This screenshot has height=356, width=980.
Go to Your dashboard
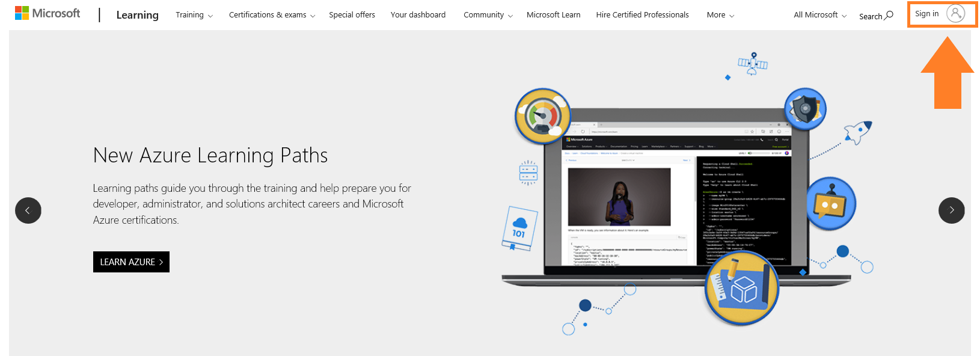pyautogui.click(x=418, y=15)
